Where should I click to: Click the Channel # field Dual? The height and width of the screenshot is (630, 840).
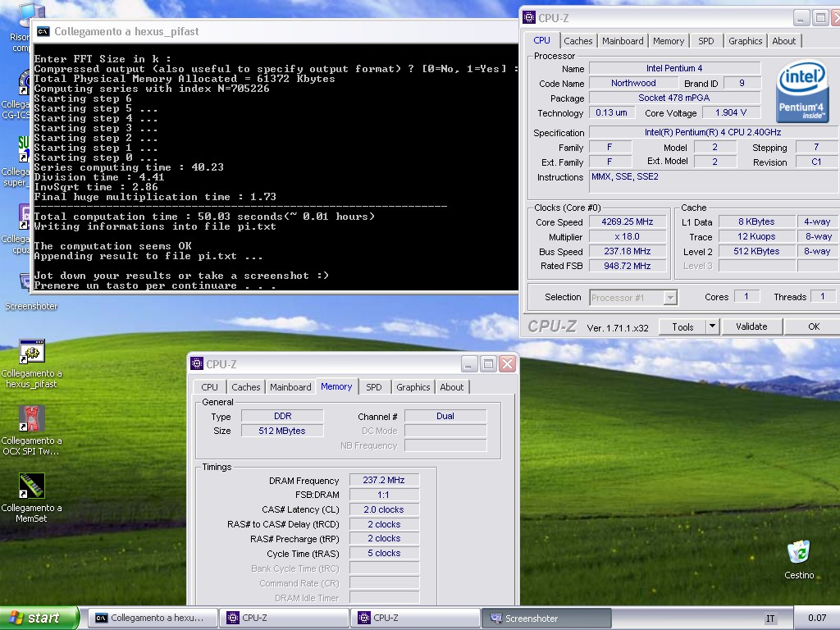445,416
